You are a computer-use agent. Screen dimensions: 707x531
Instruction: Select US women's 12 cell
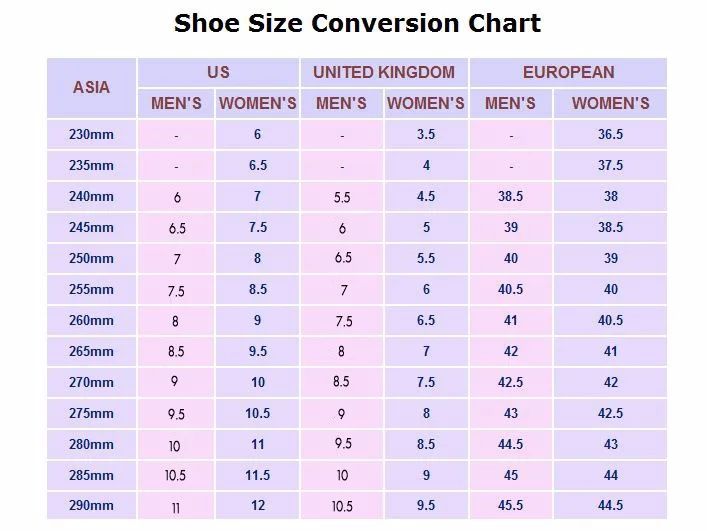258,506
